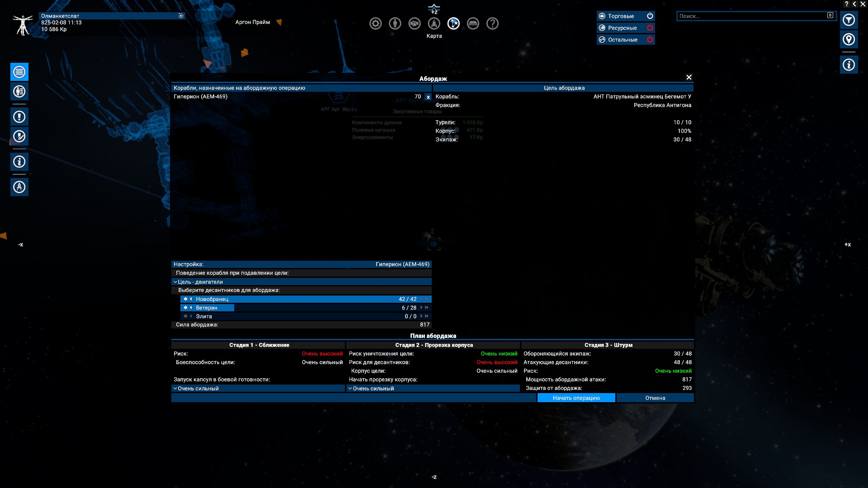This screenshot has height=488, width=868.
Task: Click the Начать операцию button
Action: click(x=576, y=398)
